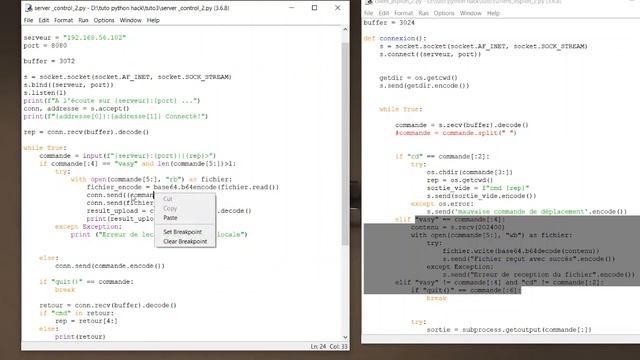The height and width of the screenshot is (360, 640).
Task: Open Format menu in the right IDLE window
Action: tap(403, 13)
